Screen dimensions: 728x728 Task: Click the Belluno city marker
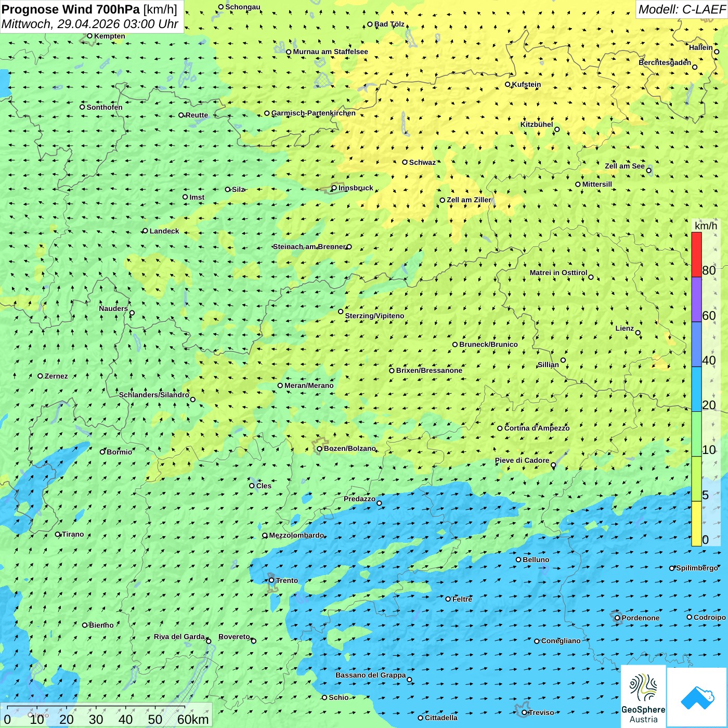(518, 560)
